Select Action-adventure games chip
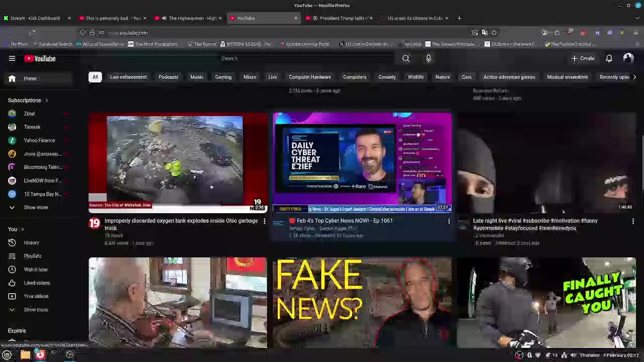 509,77
